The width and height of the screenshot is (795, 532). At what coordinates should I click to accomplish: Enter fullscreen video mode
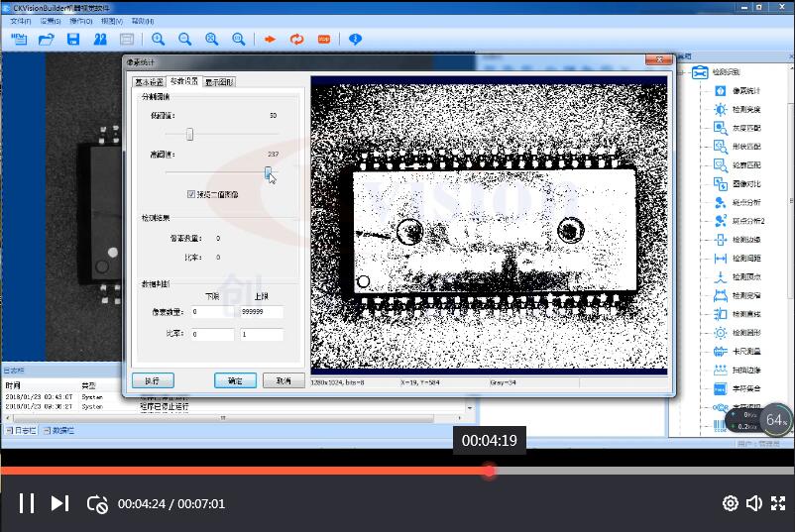point(778,503)
